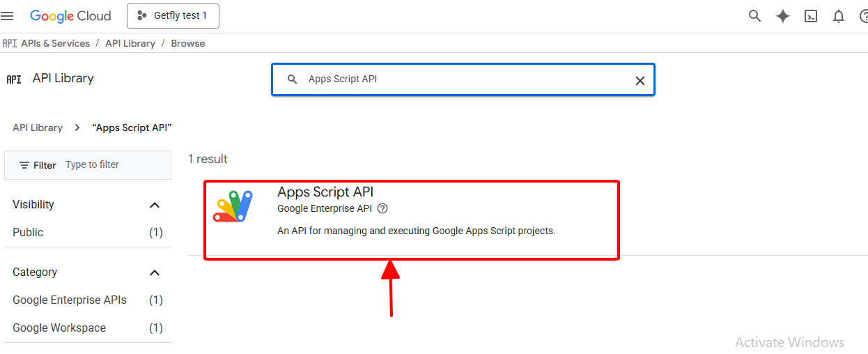The height and width of the screenshot is (354, 868).
Task: Open the main navigation hamburger menu
Action: pyautogui.click(x=8, y=15)
